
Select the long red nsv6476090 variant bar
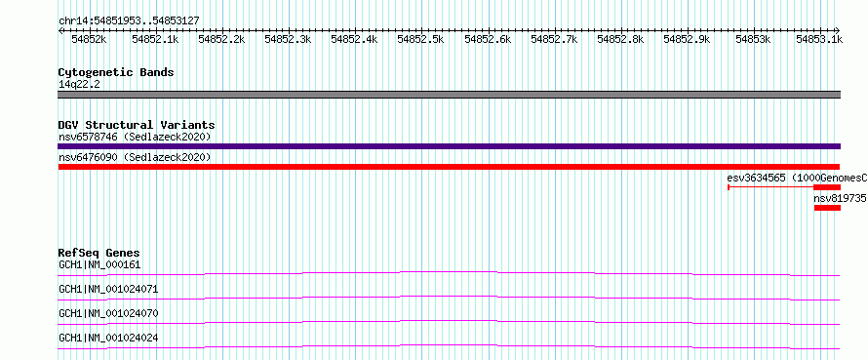click(x=449, y=167)
